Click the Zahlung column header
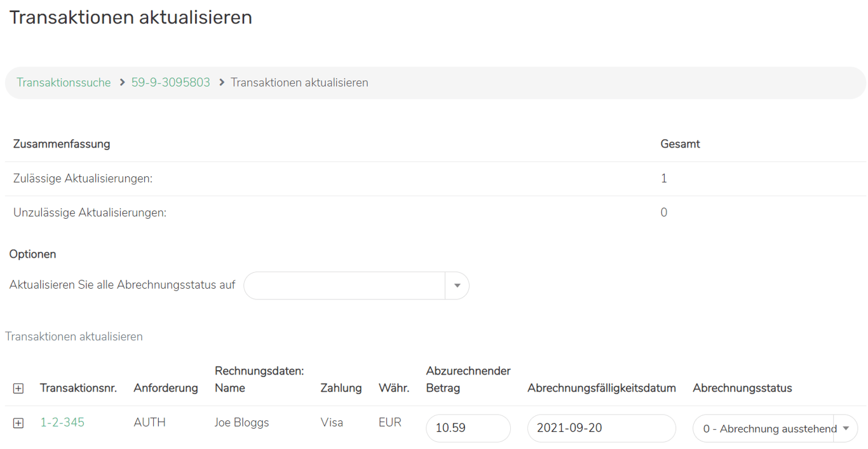 pyautogui.click(x=341, y=388)
